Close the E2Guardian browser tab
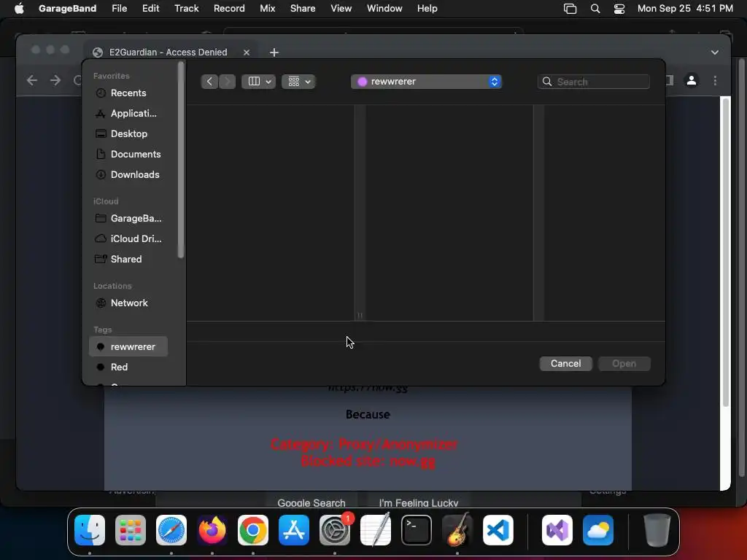 pos(247,52)
